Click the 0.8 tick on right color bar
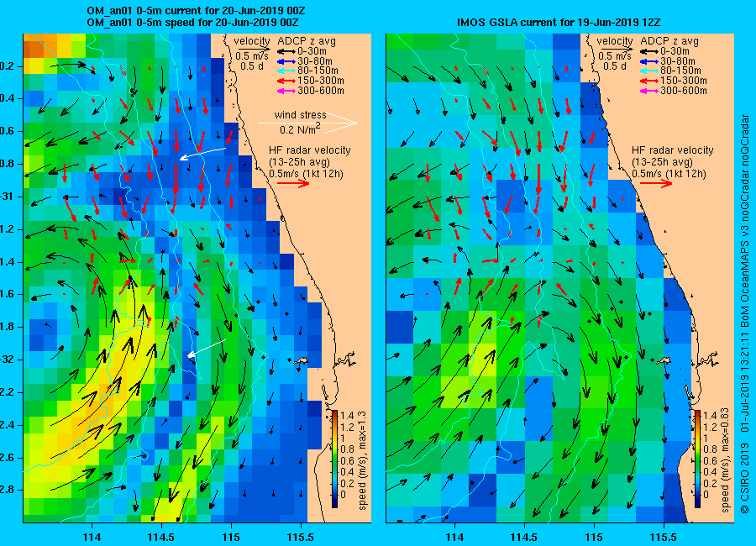Image resolution: width=756 pixels, height=546 pixels. (709, 449)
